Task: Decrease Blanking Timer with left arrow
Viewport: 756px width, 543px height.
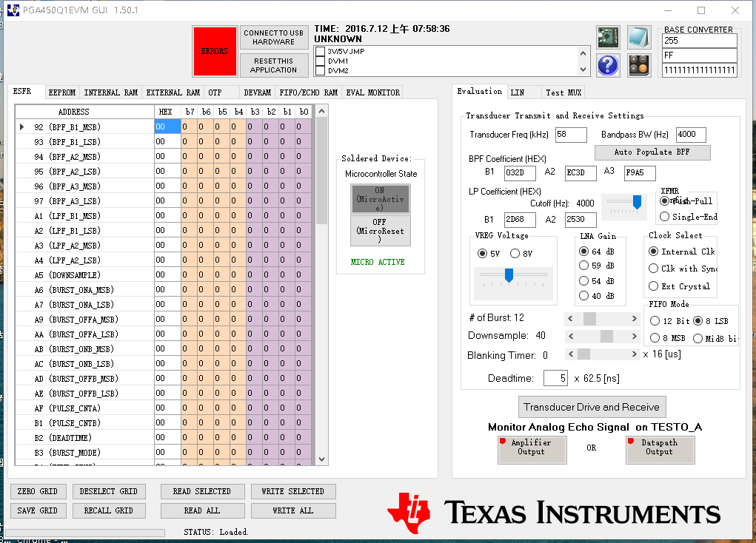Action: [571, 354]
